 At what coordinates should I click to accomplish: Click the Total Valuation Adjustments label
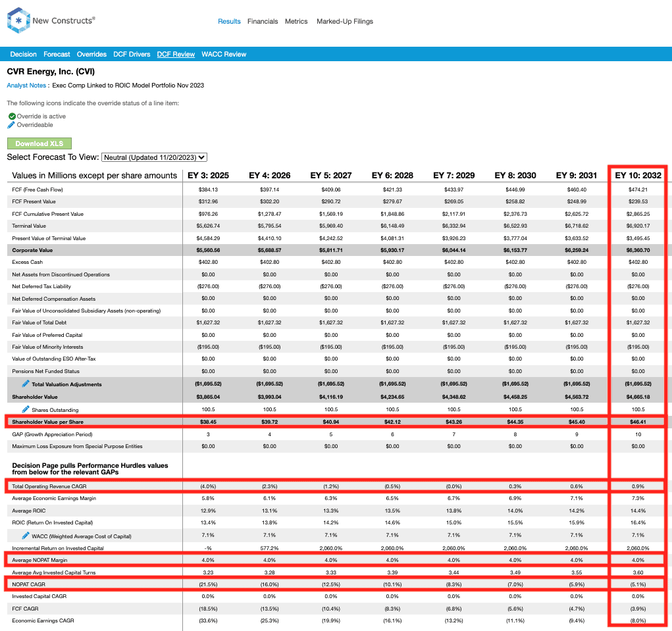(67, 384)
